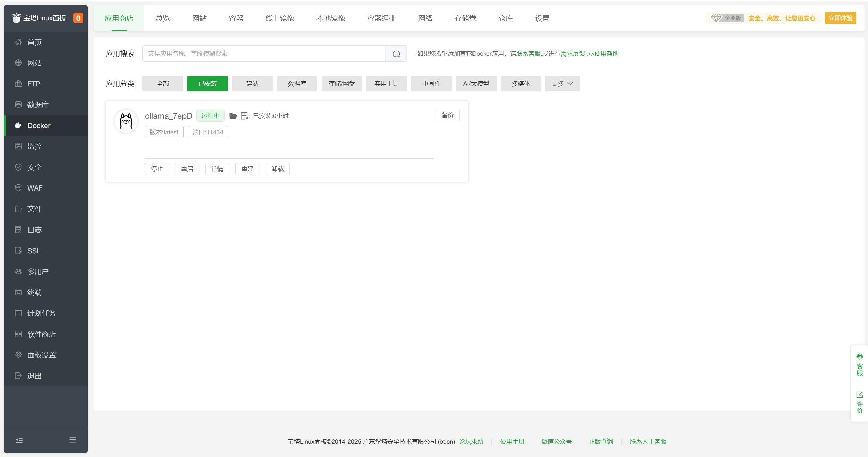Click the search magnifier icon
The height and width of the screenshot is (457, 868).
tap(396, 54)
